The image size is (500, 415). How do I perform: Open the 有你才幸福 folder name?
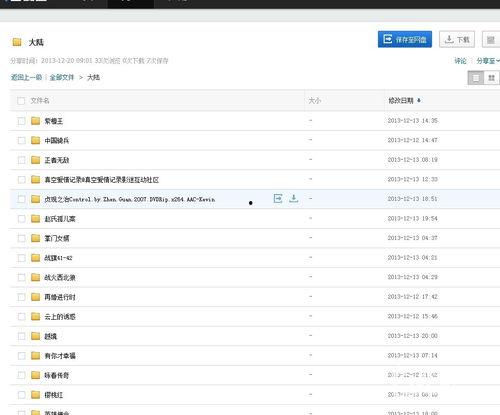pos(60,356)
